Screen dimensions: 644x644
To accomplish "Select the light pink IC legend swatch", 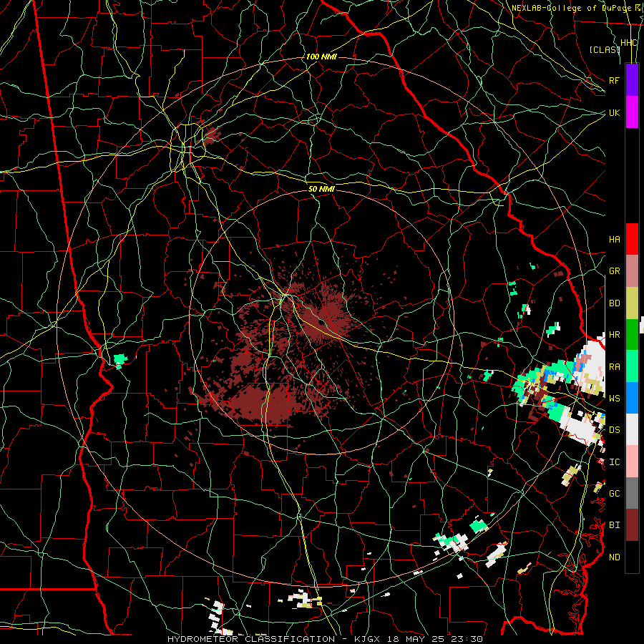I will tap(632, 462).
